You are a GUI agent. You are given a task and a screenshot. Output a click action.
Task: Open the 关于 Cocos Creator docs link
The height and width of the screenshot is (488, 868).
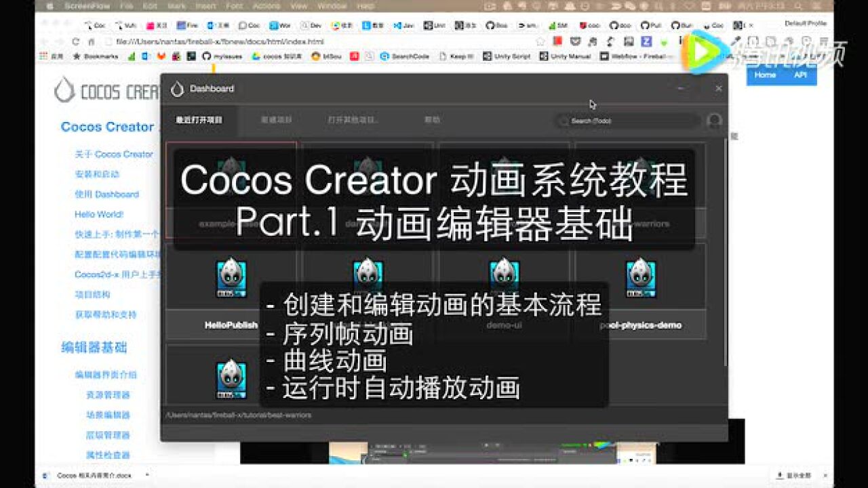pos(114,154)
